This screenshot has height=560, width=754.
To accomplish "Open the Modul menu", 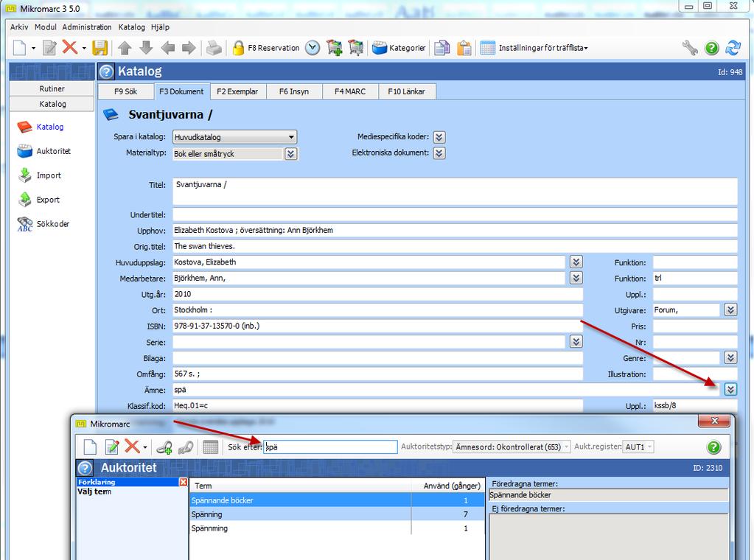I will point(45,27).
